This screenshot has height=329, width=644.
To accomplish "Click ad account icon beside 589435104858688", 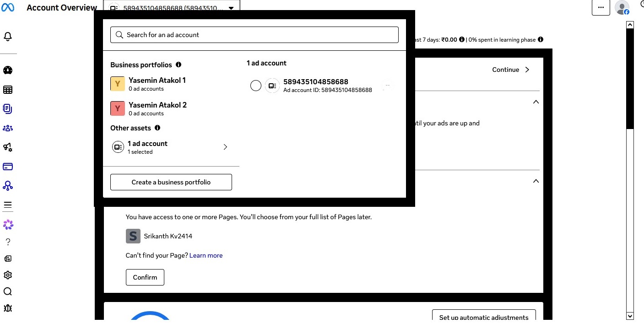I will (x=272, y=86).
